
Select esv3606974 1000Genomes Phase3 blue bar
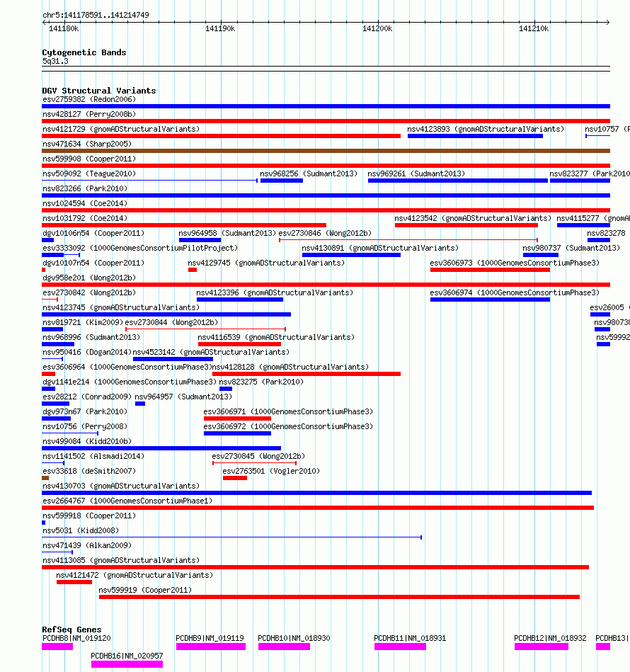[x=490, y=299]
